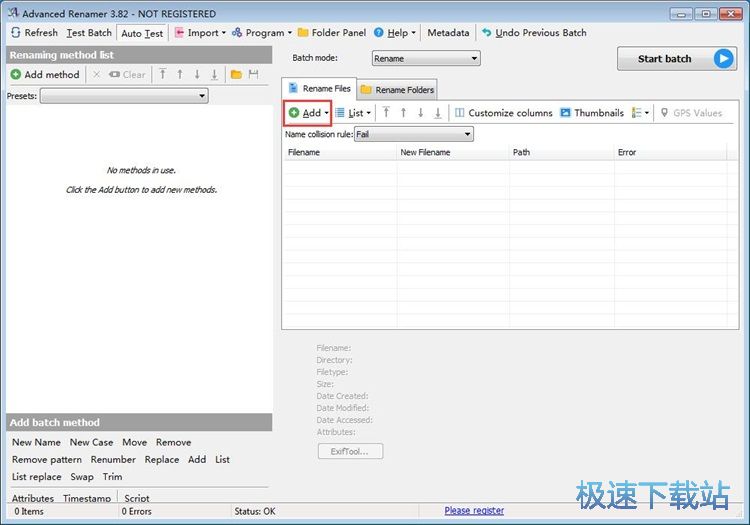This screenshot has height=525, width=750.
Task: Show the Folder Panel
Action: (332, 33)
